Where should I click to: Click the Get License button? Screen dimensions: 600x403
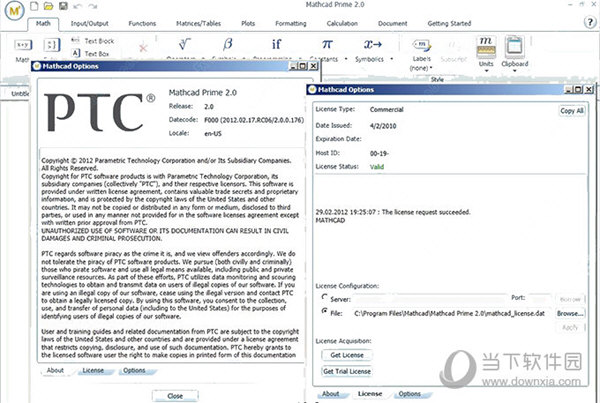point(347,355)
